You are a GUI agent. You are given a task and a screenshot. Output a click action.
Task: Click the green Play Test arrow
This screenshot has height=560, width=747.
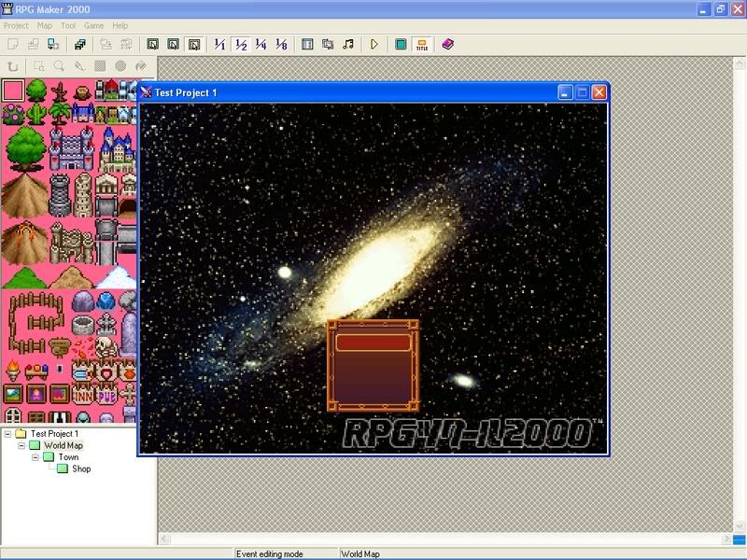pos(374,44)
